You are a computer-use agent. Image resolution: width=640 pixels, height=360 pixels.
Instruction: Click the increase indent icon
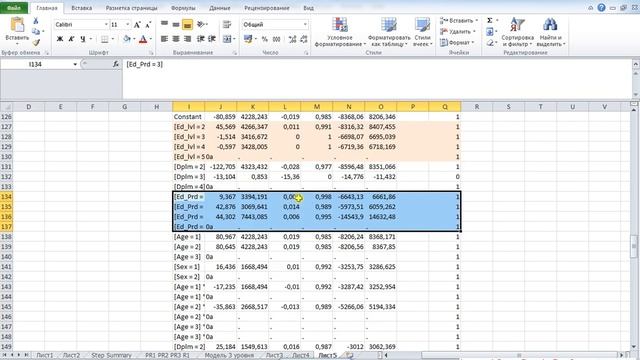pyautogui.click(x=212, y=39)
